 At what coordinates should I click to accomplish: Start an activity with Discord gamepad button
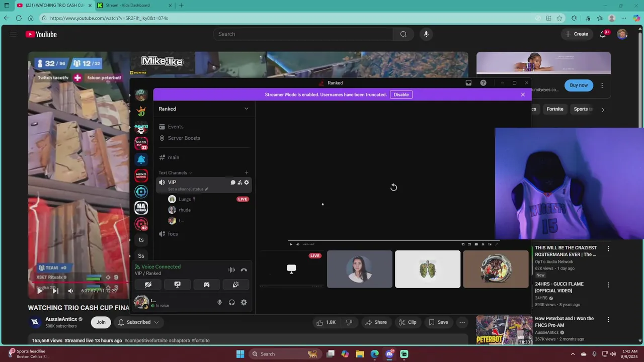point(206,285)
